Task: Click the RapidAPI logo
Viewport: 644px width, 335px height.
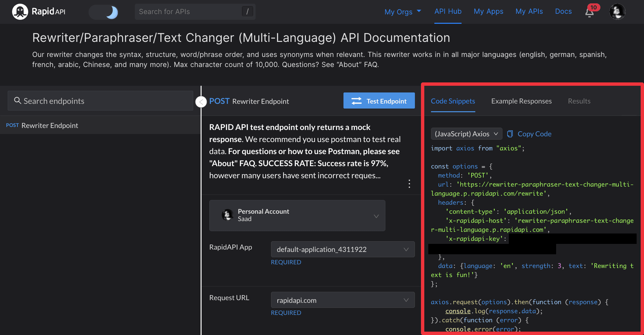Action: 39,12
